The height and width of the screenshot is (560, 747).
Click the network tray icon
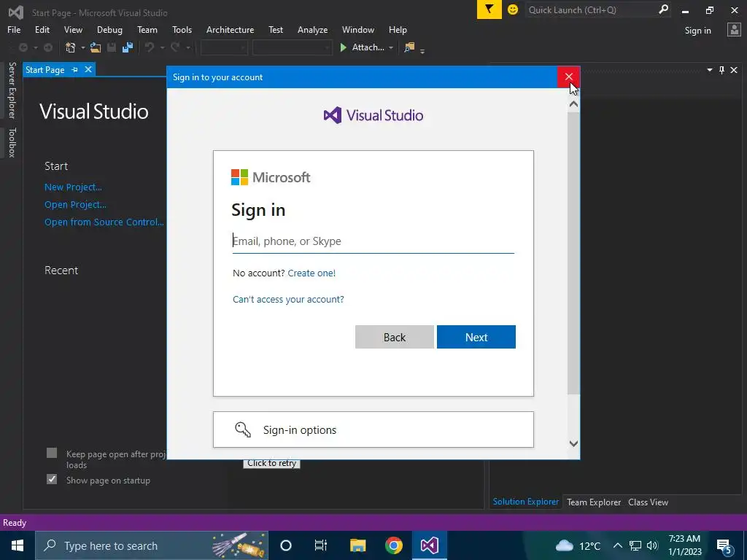pyautogui.click(x=635, y=545)
